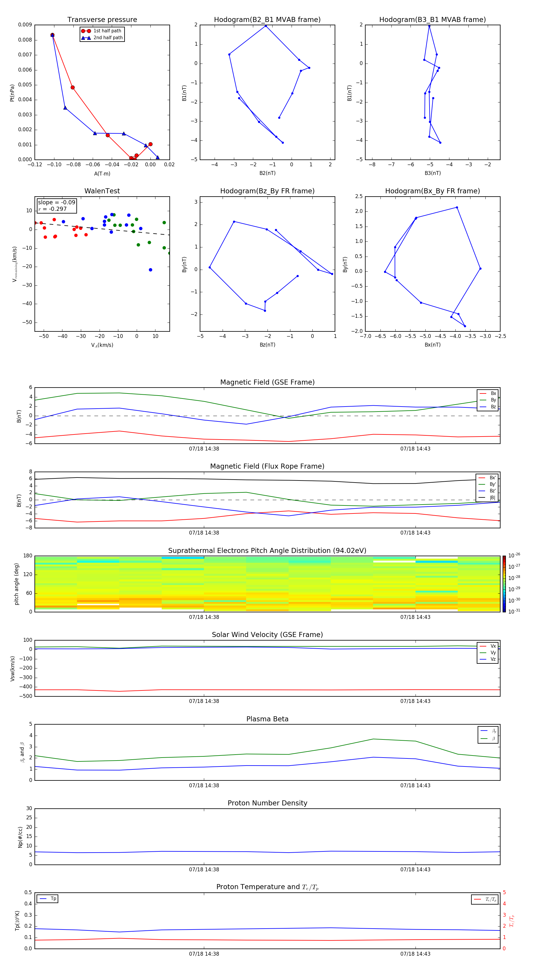Click the 'Vy' legend entry
Image resolution: width=535 pixels, height=980 pixels.
tap(488, 652)
